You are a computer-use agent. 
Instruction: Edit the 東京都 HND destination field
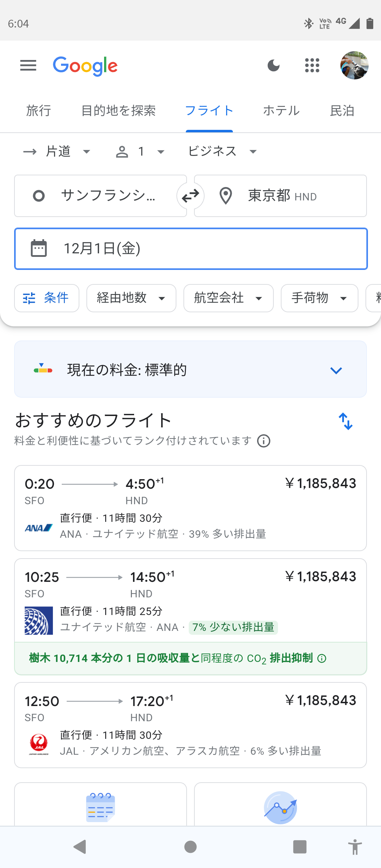tap(280, 196)
